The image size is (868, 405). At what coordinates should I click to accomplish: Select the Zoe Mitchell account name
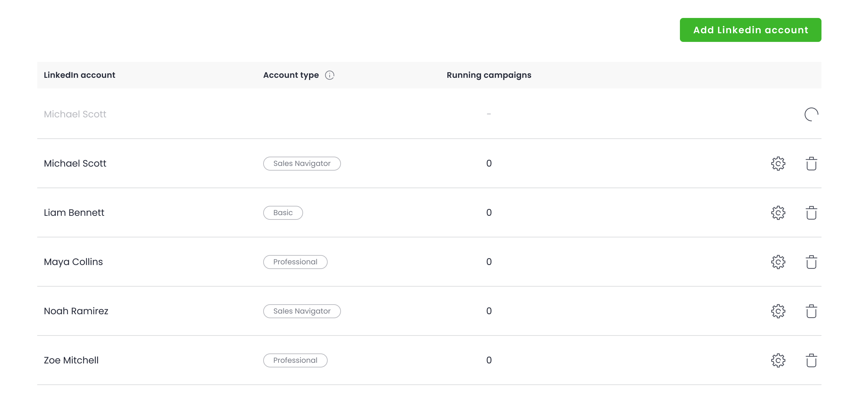(71, 360)
